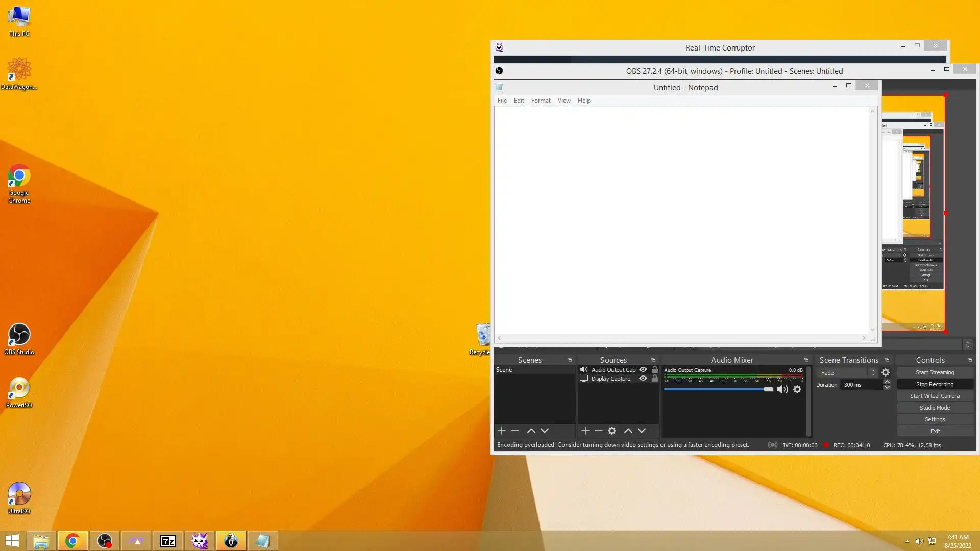The image size is (980, 551).
Task: Open Notepad Format menu
Action: pyautogui.click(x=541, y=101)
